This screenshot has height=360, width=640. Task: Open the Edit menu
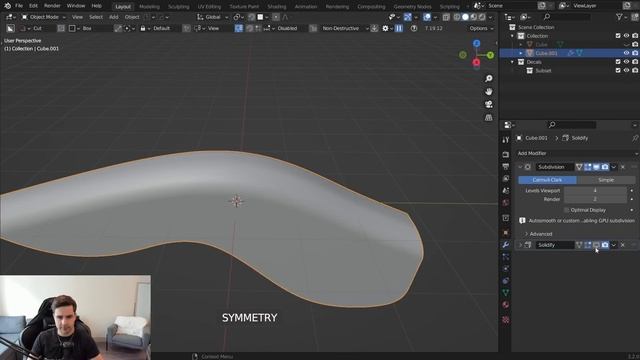point(33,6)
